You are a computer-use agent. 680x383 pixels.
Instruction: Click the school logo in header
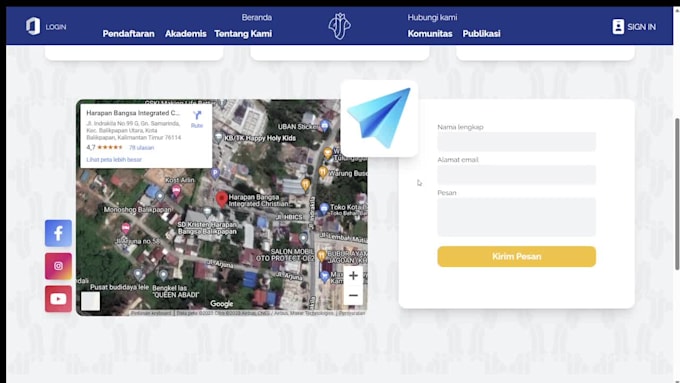coord(339,26)
